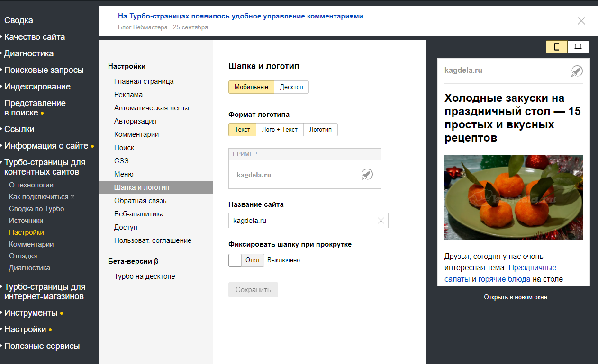598x364 pixels.
Task: Expand the Инструменты sidebar section
Action: point(31,313)
